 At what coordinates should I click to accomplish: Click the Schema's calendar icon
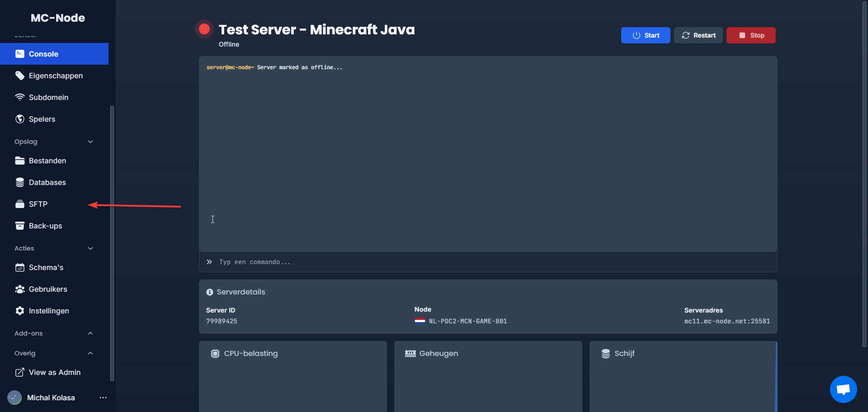coord(20,267)
